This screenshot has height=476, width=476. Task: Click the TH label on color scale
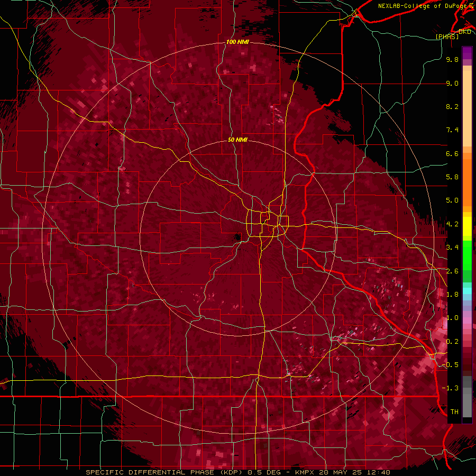tap(454, 412)
